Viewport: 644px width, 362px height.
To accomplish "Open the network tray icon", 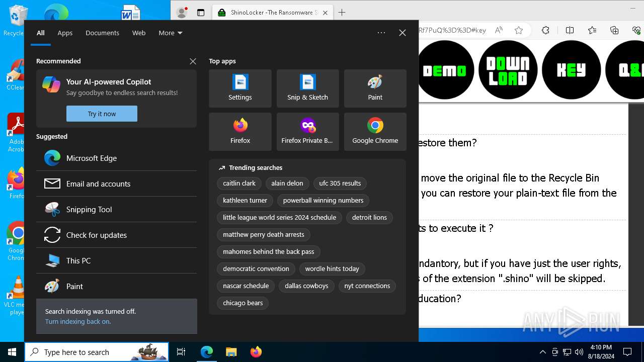I will tap(567, 352).
